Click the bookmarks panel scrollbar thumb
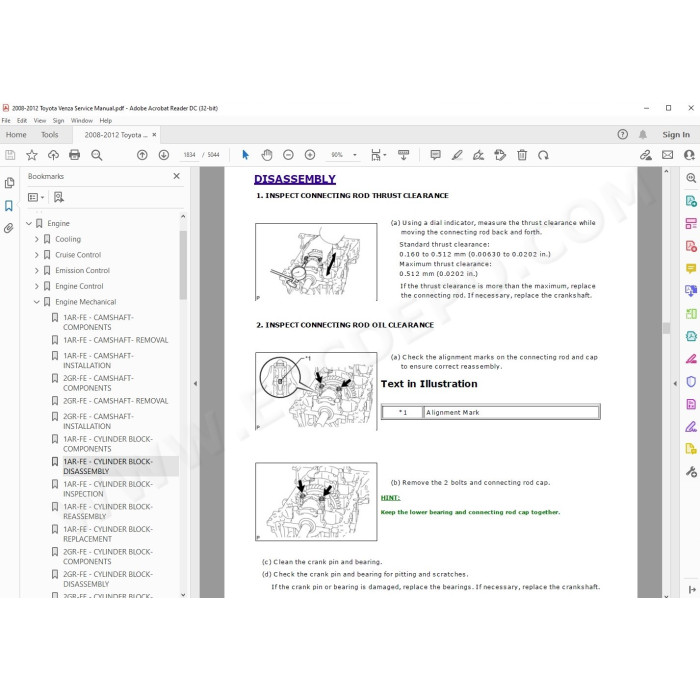This screenshot has width=700, height=700. click(183, 265)
